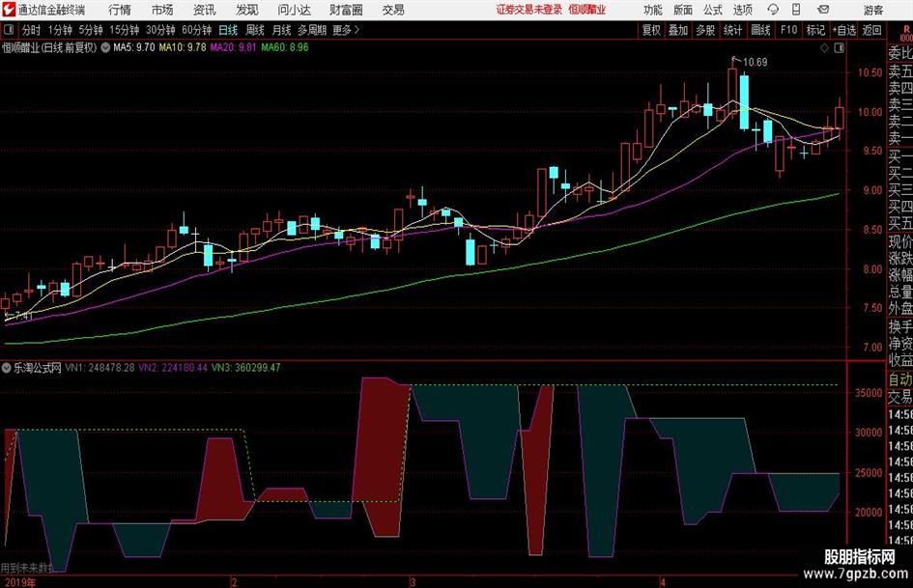Click the F10 company info button
This screenshot has height=588, width=913.
789,30
